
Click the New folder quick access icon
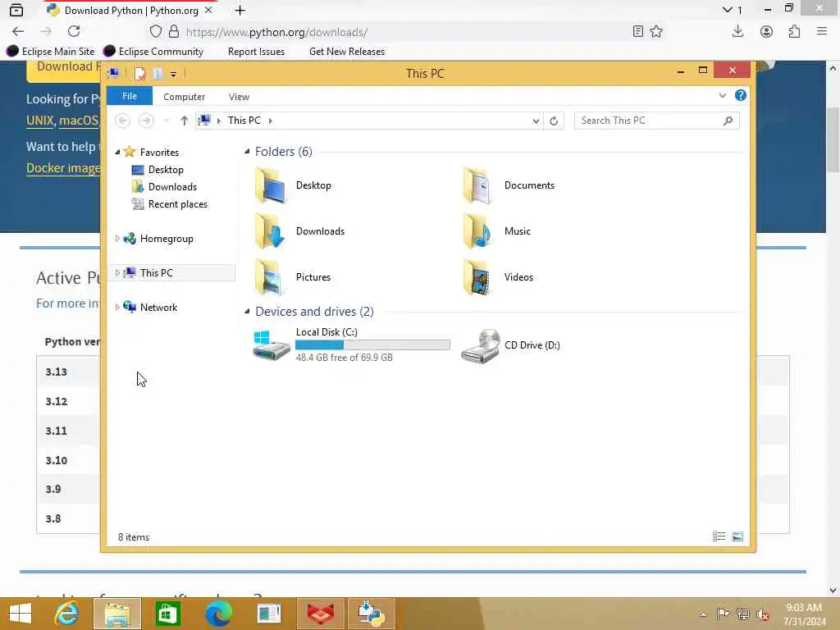pyautogui.click(x=157, y=73)
